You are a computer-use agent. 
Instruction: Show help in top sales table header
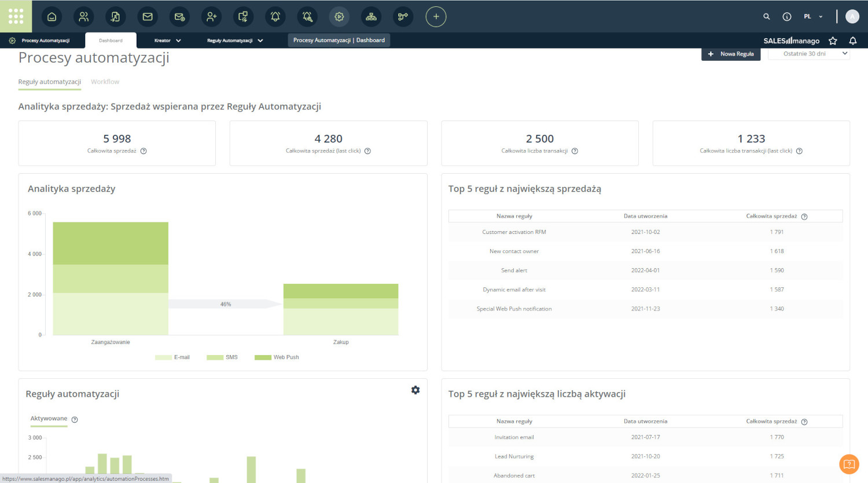pos(804,217)
